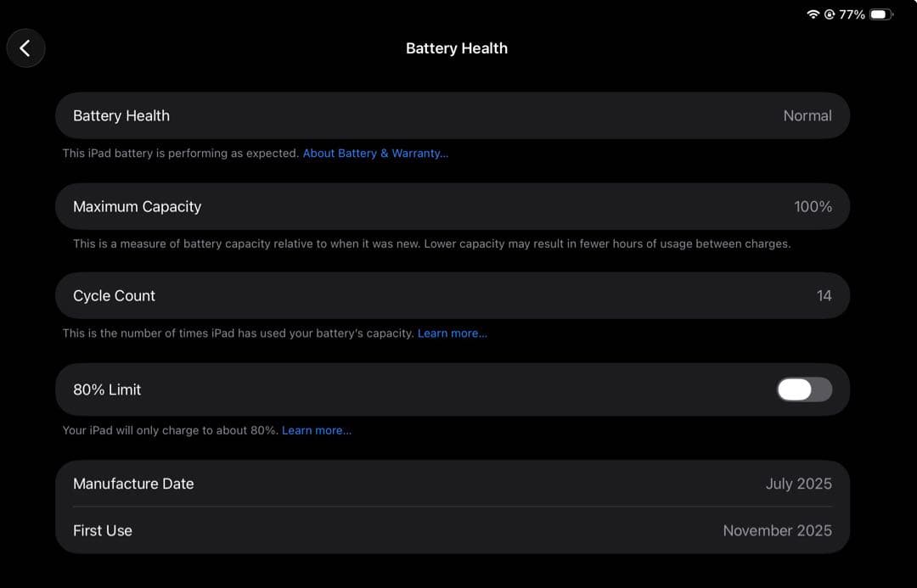Open Learn more link under 80% Limit

[317, 430]
